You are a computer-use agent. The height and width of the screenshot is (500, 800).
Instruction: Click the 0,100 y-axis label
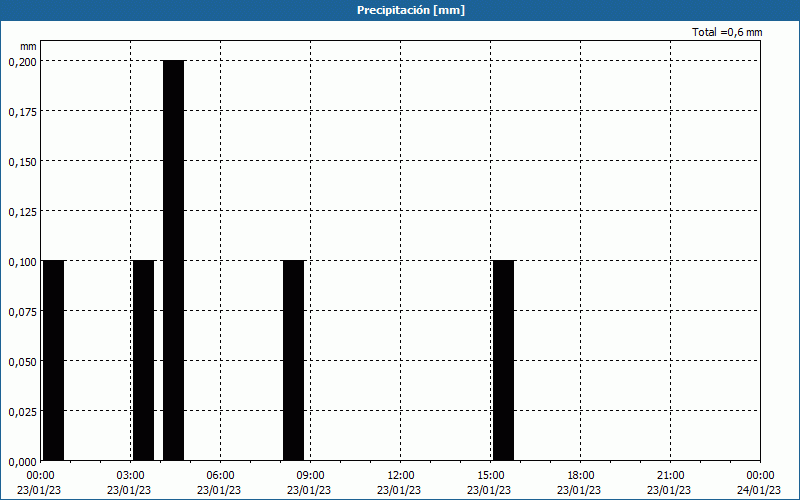tap(22, 262)
